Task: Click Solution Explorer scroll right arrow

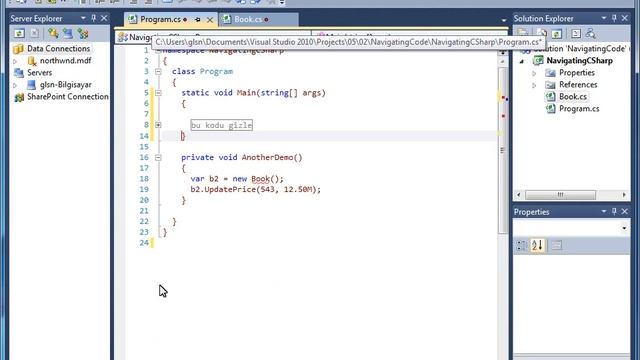Action: point(624,195)
